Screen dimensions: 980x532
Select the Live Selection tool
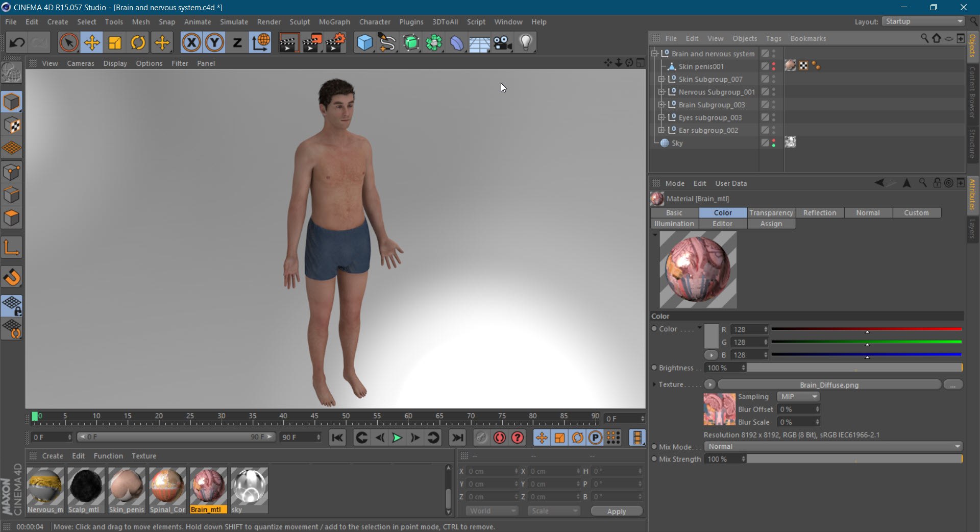point(69,42)
